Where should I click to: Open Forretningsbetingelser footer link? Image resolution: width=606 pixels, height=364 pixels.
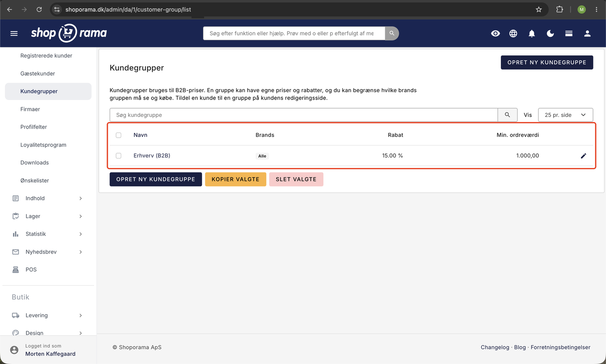(x=561, y=347)
